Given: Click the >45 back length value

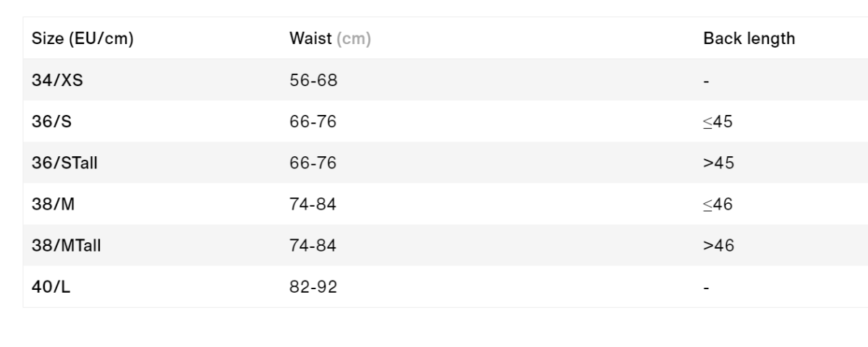Looking at the screenshot, I should click(718, 163).
